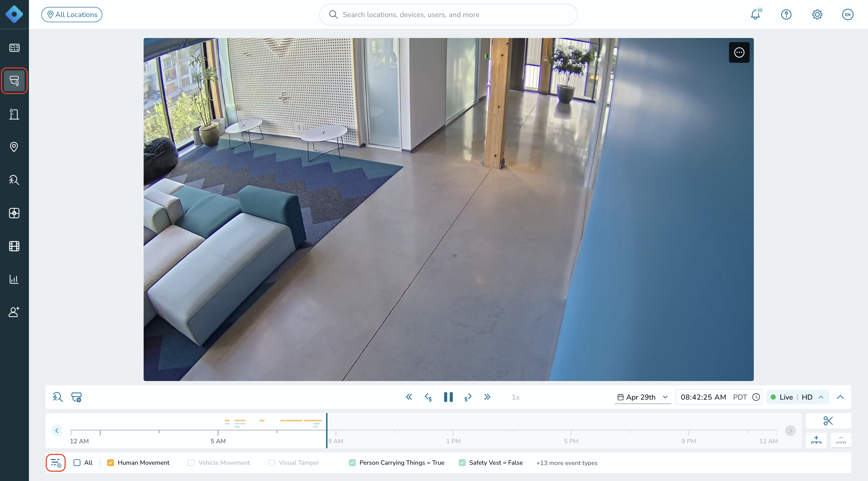Click the camera video feed

(448, 209)
